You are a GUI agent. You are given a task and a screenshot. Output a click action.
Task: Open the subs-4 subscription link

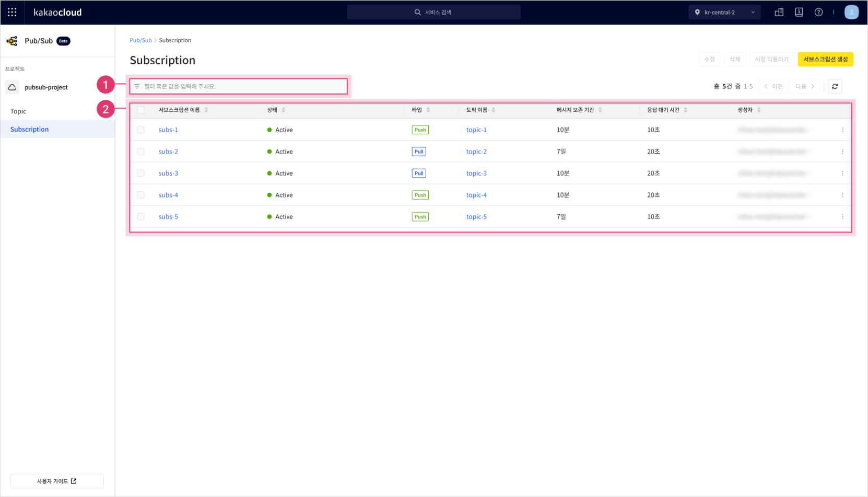click(168, 195)
